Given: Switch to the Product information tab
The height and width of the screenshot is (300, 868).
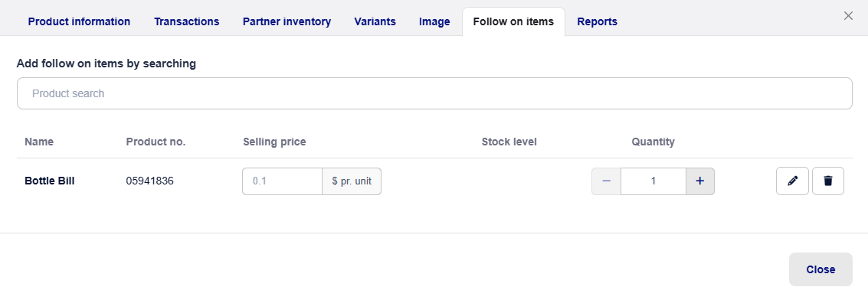Looking at the screenshot, I should [79, 21].
